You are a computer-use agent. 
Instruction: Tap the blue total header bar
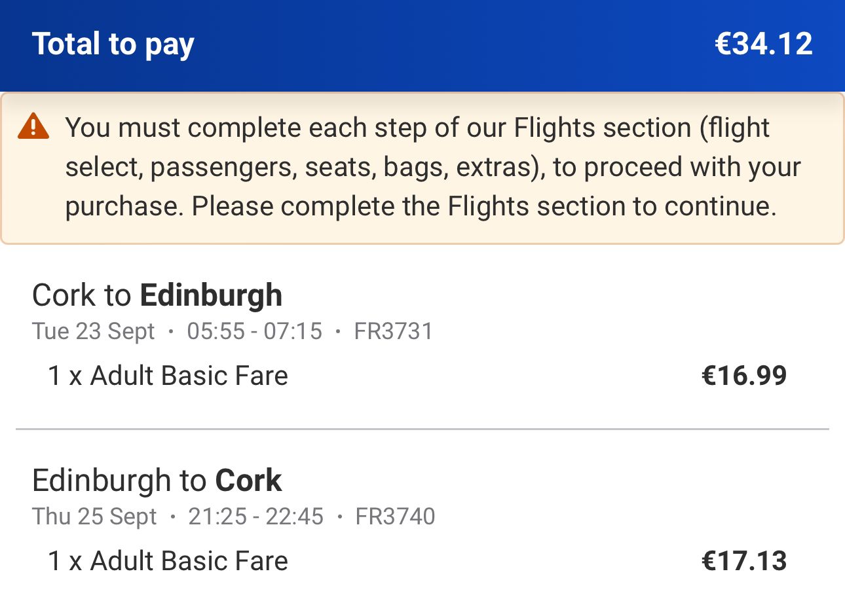click(423, 45)
